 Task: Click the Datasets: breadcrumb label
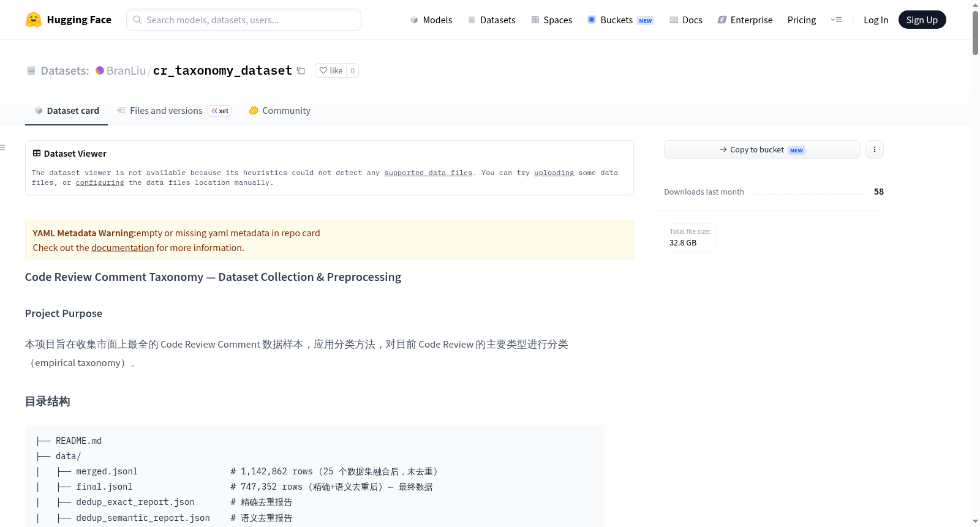point(65,70)
